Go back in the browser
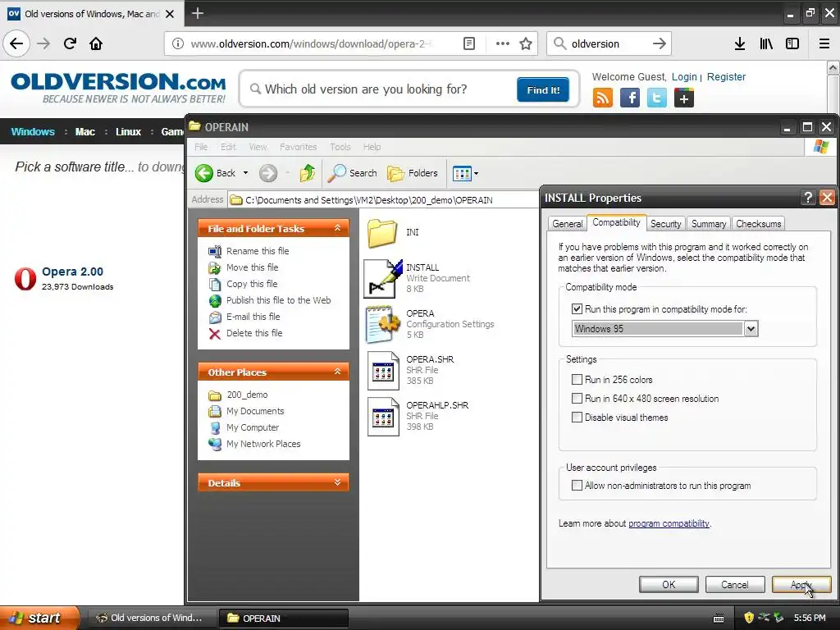840x630 pixels. 16,43
